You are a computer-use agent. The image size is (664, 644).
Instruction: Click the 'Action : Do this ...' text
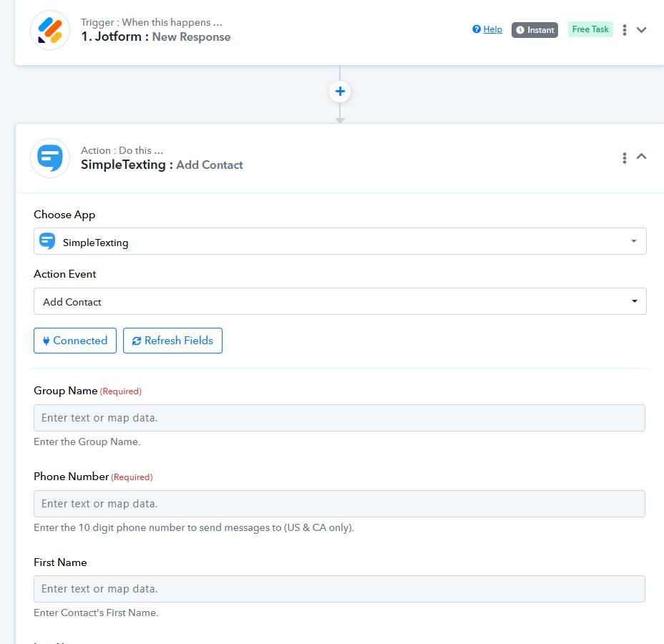coord(122,150)
